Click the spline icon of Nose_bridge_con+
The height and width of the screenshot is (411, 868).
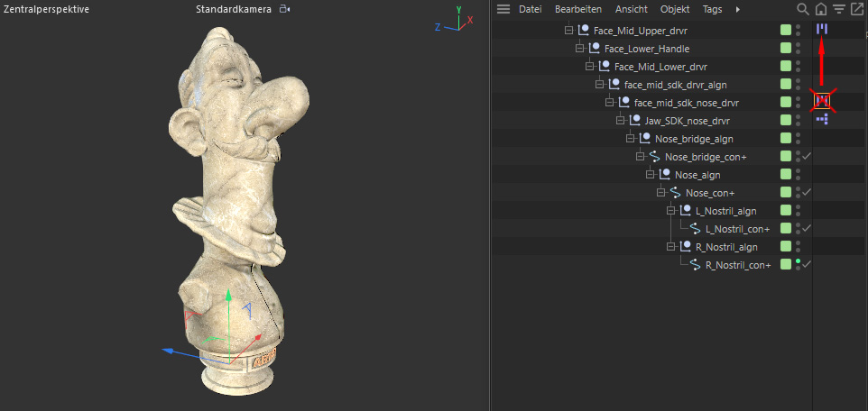click(x=655, y=157)
